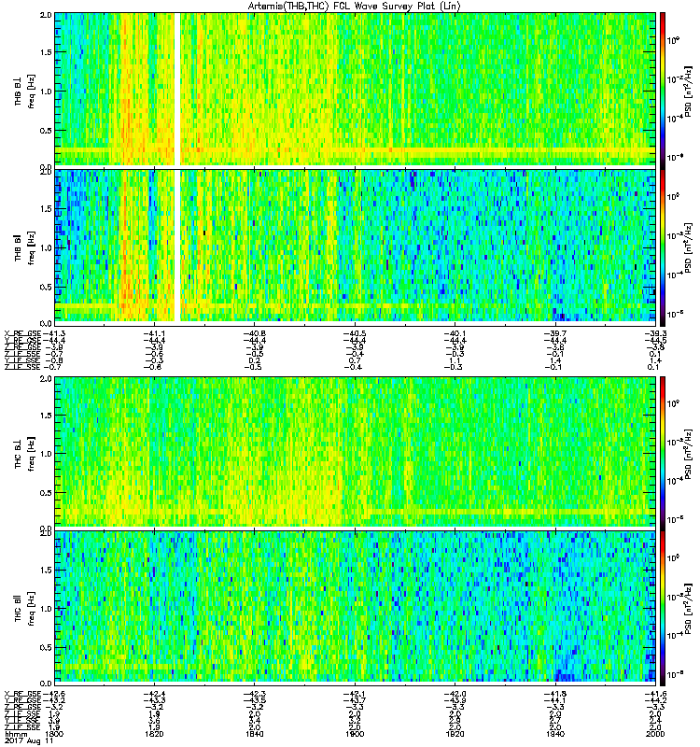Click the THB X_RE_GSE value '-40.5'

pyautogui.click(x=355, y=333)
